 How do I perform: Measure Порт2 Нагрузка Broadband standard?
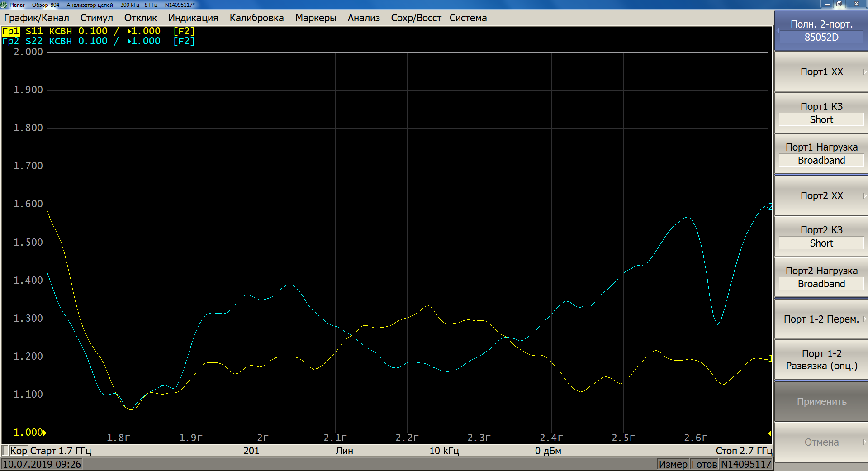click(821, 277)
